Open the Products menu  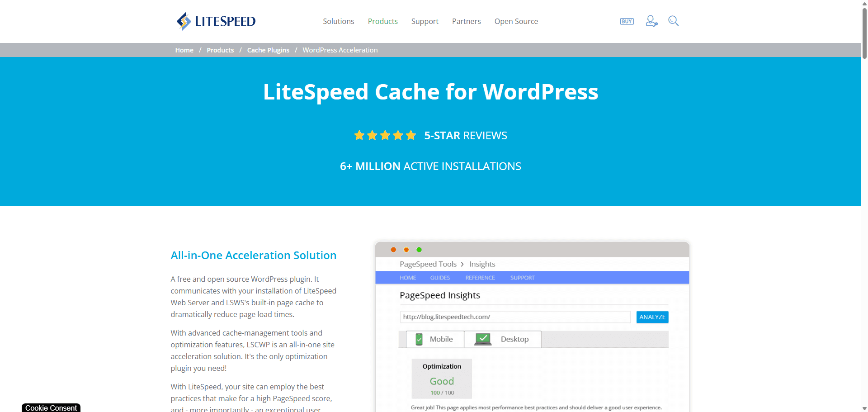pyautogui.click(x=382, y=21)
